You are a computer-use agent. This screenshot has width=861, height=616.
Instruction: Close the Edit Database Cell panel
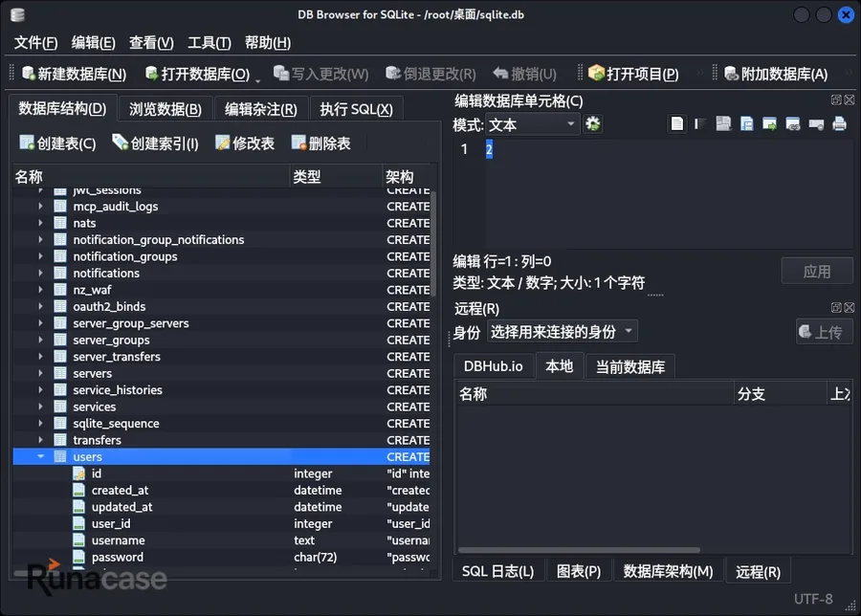pyautogui.click(x=849, y=99)
